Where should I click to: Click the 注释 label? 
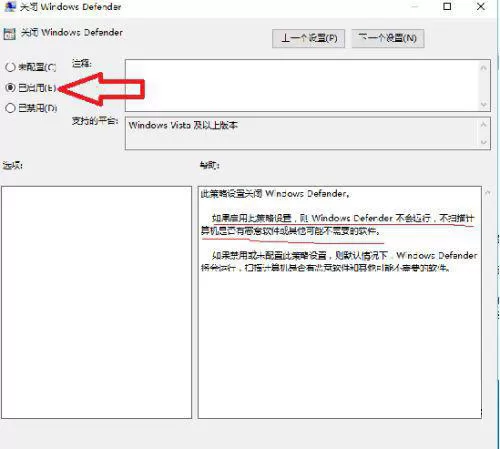[82, 63]
